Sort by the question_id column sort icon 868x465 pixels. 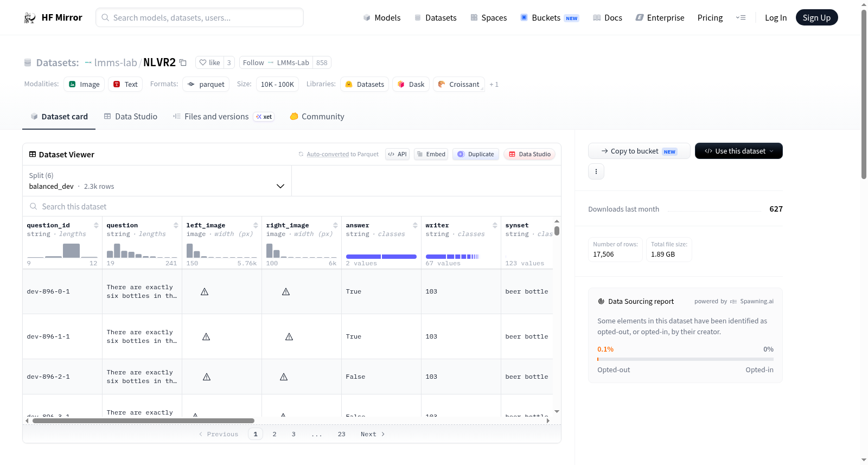click(x=96, y=225)
